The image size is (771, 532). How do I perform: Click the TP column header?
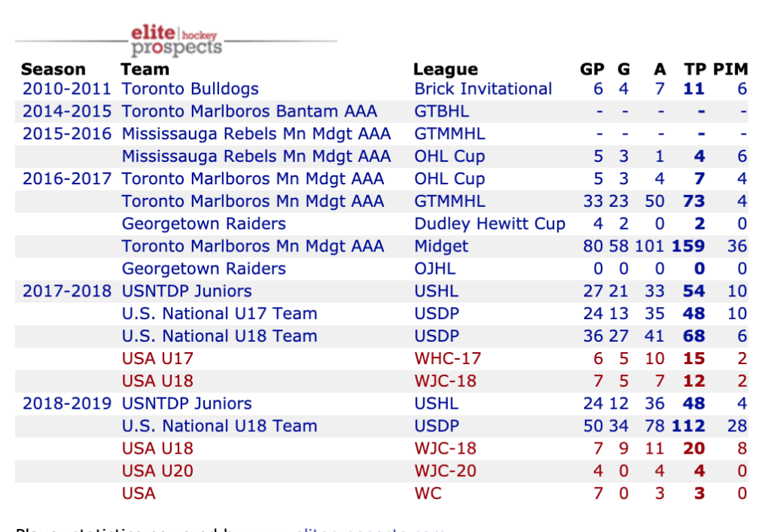(x=694, y=69)
